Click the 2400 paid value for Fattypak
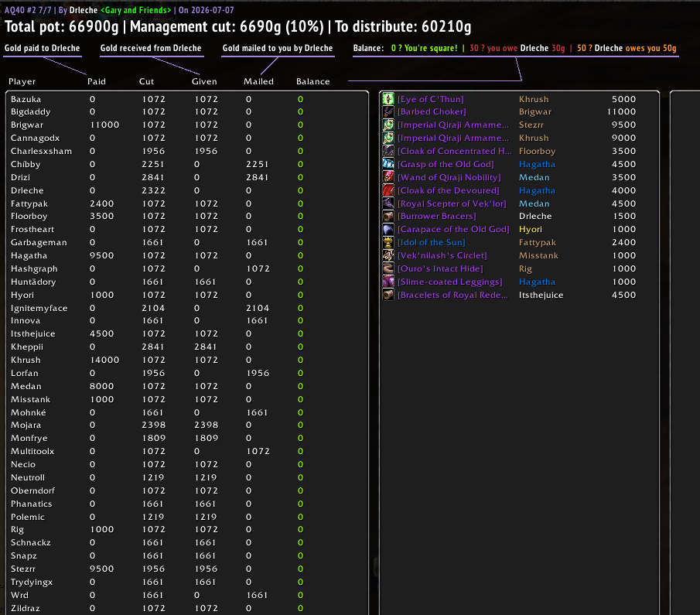This screenshot has width=700, height=615. point(102,203)
